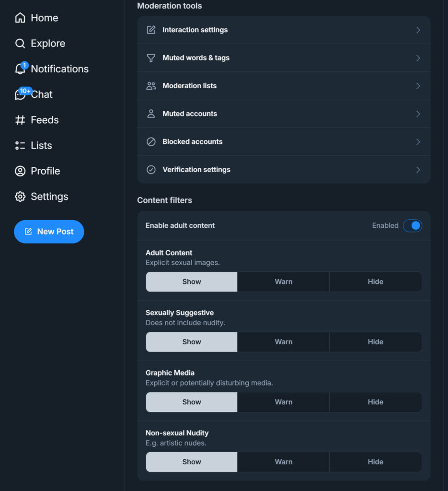Set Sexually Suggestive filter to Hide
The height and width of the screenshot is (491, 448).
click(375, 342)
